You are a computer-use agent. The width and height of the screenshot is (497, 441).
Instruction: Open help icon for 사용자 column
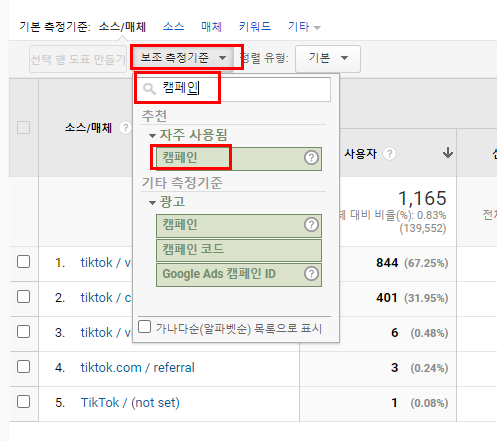(x=389, y=154)
